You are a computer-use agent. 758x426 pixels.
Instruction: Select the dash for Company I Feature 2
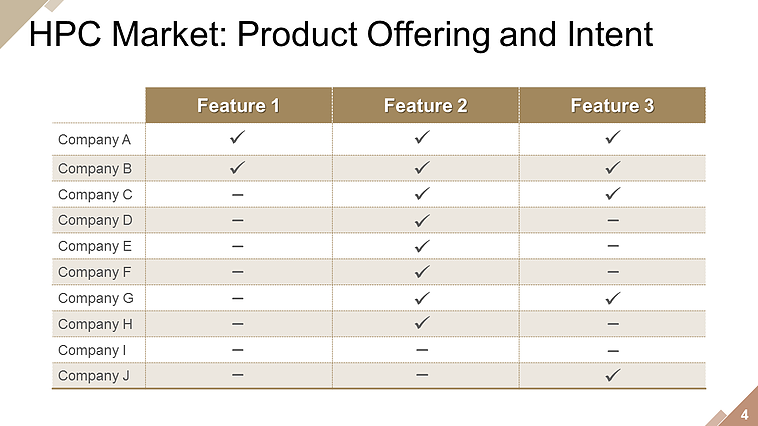click(424, 350)
